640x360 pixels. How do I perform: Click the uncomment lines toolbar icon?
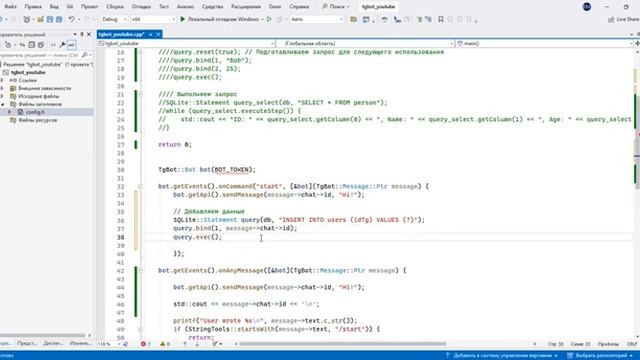(428, 19)
